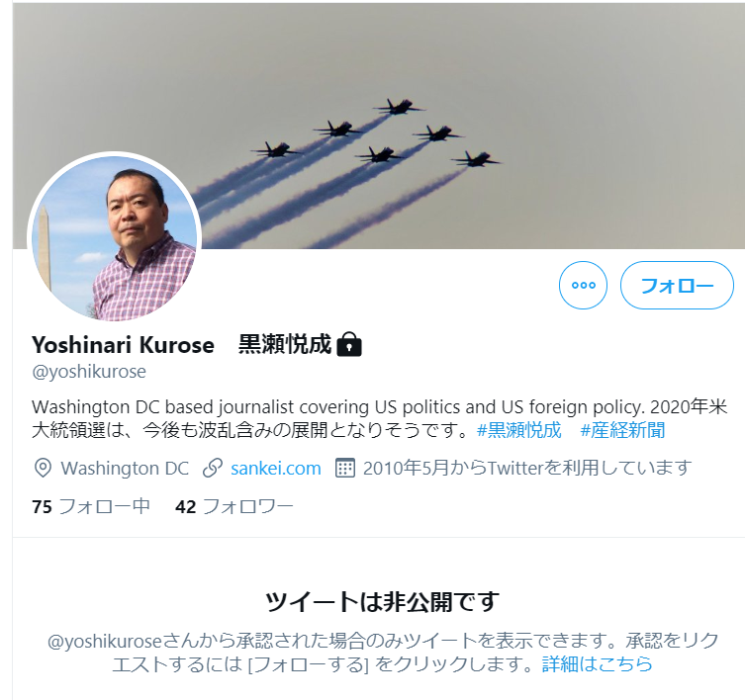Image resolution: width=745 pixels, height=700 pixels.
Task: Open the 詳細はこちら learn more link
Action: click(x=598, y=663)
